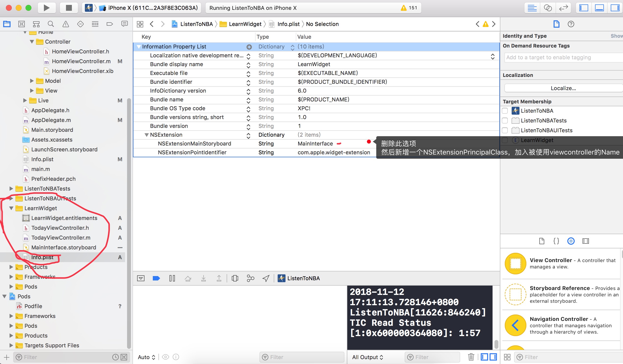Show the Version editor
The height and width of the screenshot is (364, 623).
pyautogui.click(x=563, y=8)
